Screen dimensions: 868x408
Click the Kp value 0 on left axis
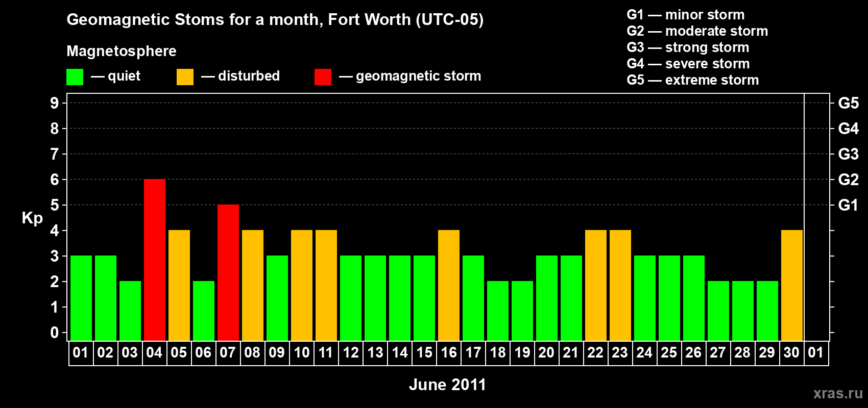pos(54,333)
